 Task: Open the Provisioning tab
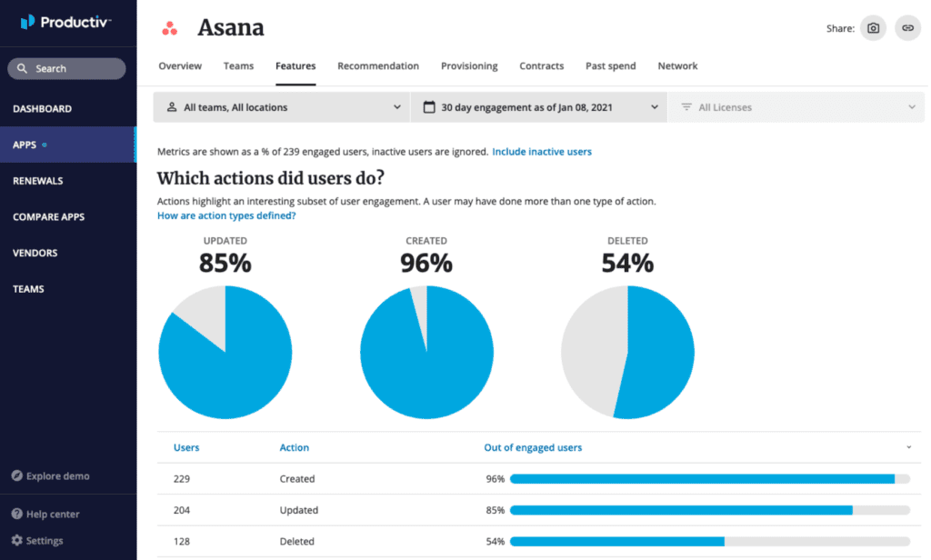(469, 66)
